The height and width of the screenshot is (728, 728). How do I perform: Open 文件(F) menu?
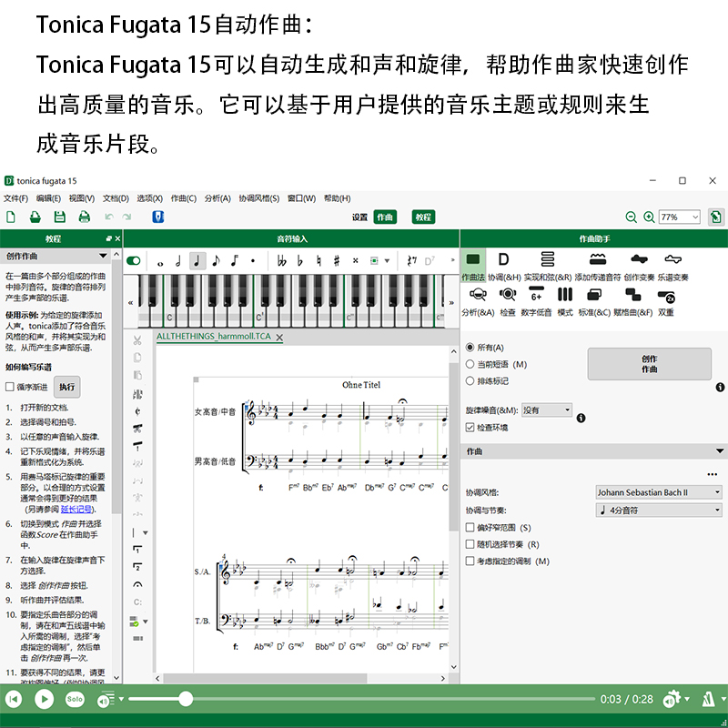[x=15, y=198]
